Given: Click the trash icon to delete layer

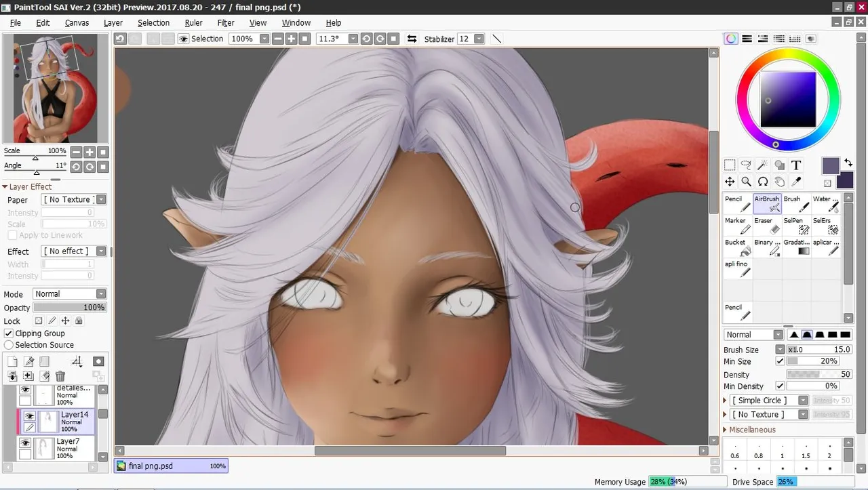Looking at the screenshot, I should coord(60,376).
